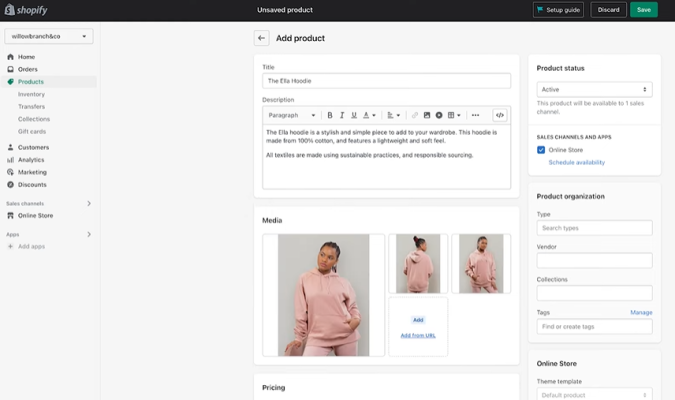Click the Save button
This screenshot has height=400, width=675.
644,9
